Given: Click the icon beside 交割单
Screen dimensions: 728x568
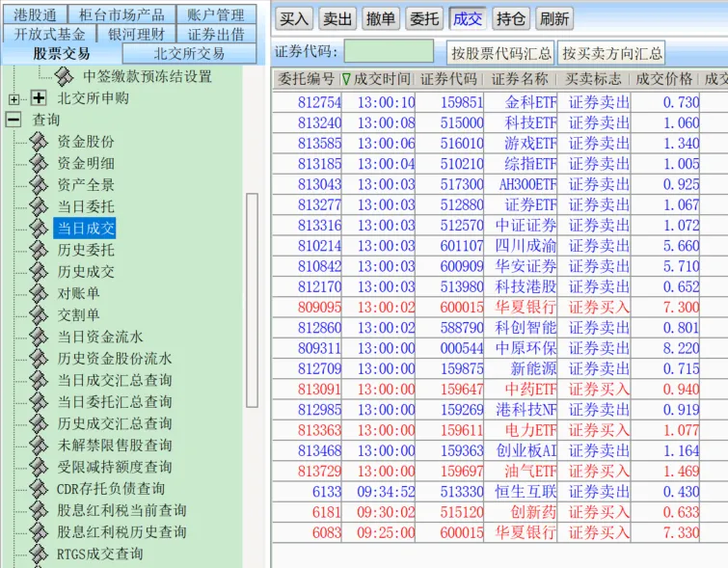Looking at the screenshot, I should tap(39, 315).
